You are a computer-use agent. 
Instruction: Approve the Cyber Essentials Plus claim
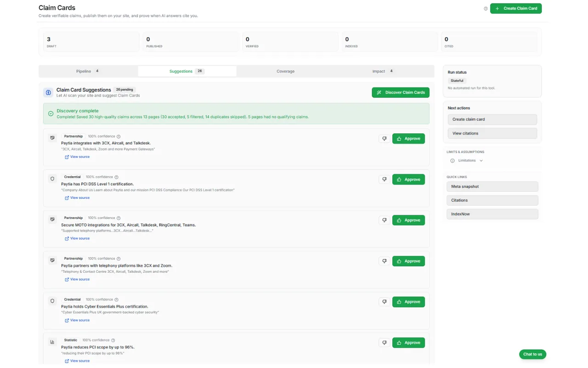point(408,302)
